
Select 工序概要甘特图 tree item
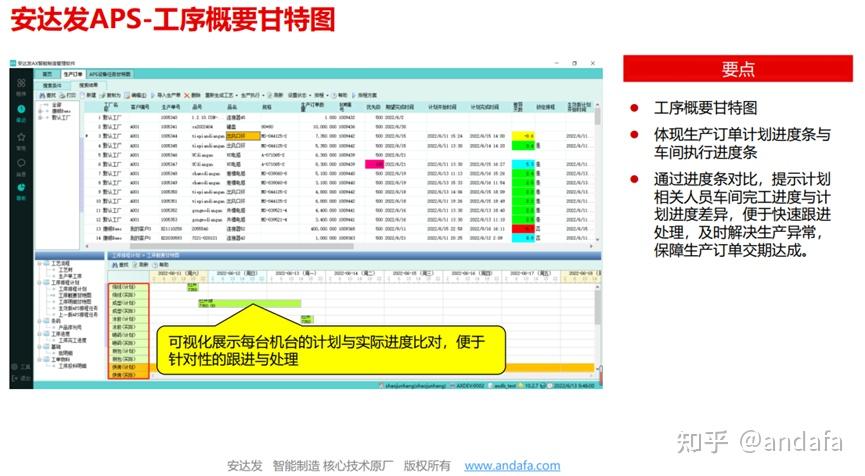tap(75, 296)
